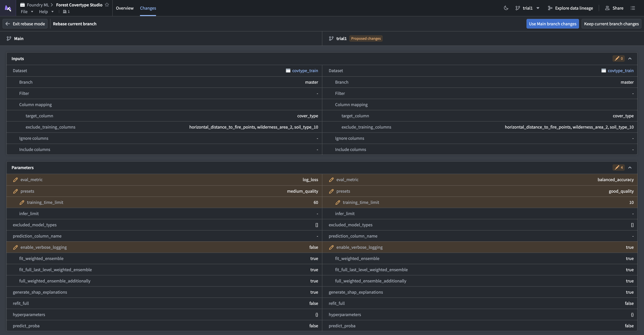
Task: Collapse the Inputs section chevron
Action: click(630, 59)
